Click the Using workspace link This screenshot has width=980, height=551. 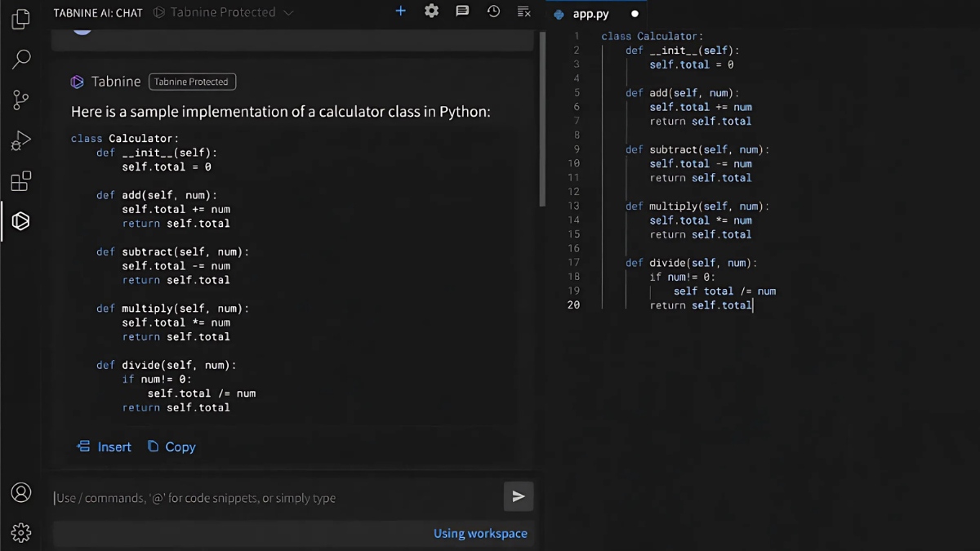point(480,533)
